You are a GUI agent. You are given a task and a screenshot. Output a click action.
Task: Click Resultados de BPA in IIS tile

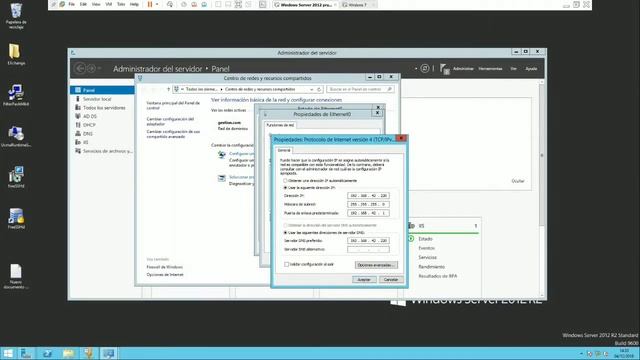tap(438, 276)
